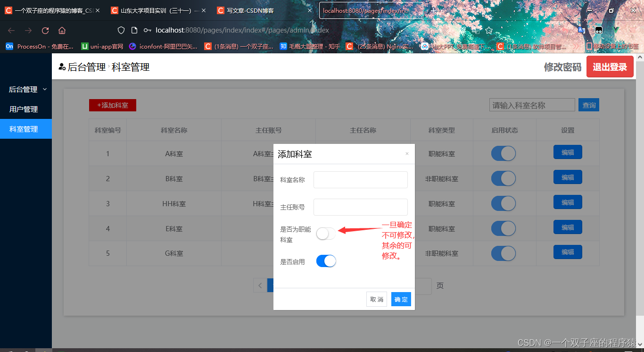Click the 请输入科室名称 search box
This screenshot has height=352, width=644.
(532, 105)
